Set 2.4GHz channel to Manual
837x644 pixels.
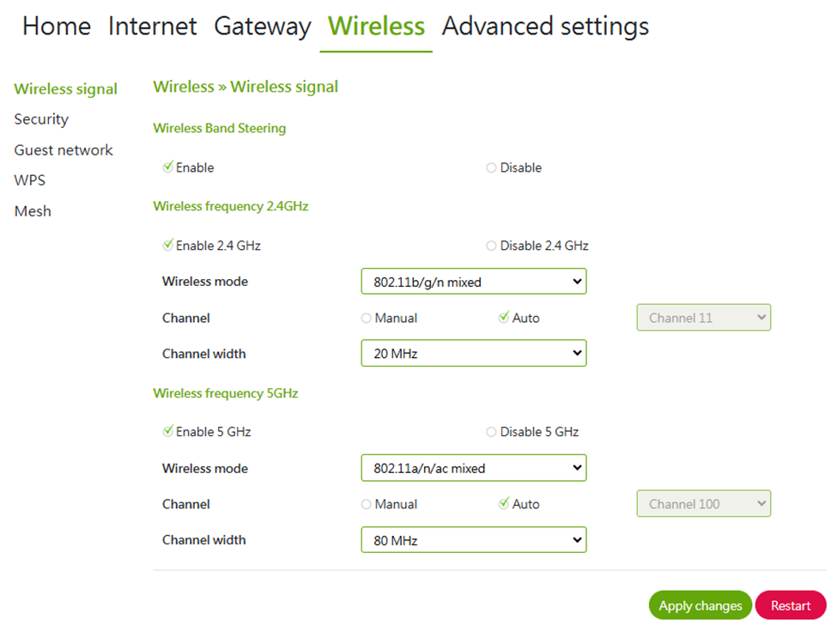coord(367,319)
